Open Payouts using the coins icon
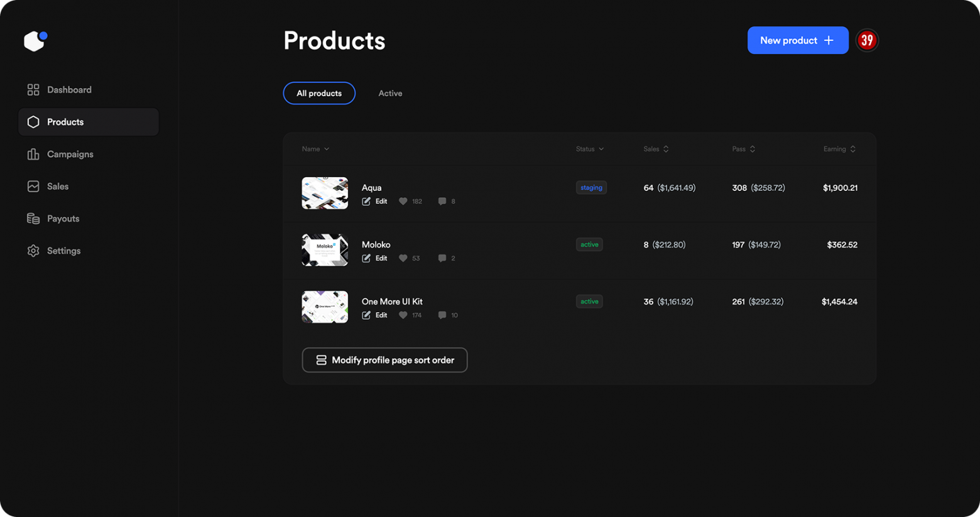980x517 pixels. (x=33, y=218)
